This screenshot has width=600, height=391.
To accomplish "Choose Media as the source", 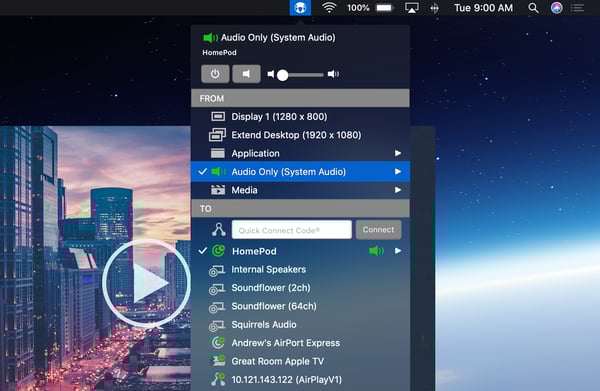I will [x=300, y=190].
